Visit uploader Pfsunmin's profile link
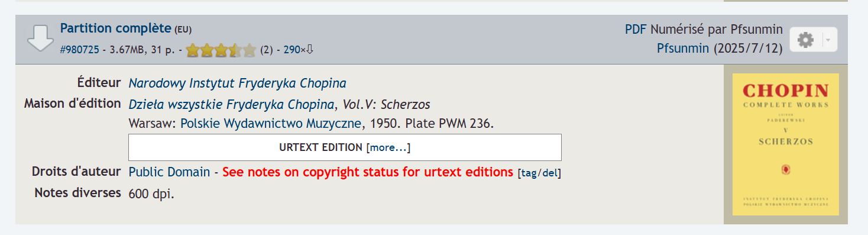The width and height of the screenshot is (868, 235). click(682, 49)
